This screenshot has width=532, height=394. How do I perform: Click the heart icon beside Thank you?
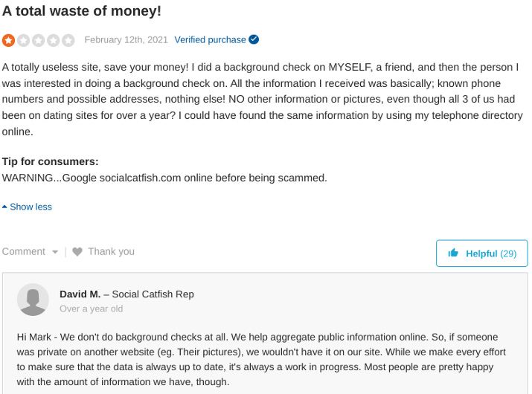[77, 251]
